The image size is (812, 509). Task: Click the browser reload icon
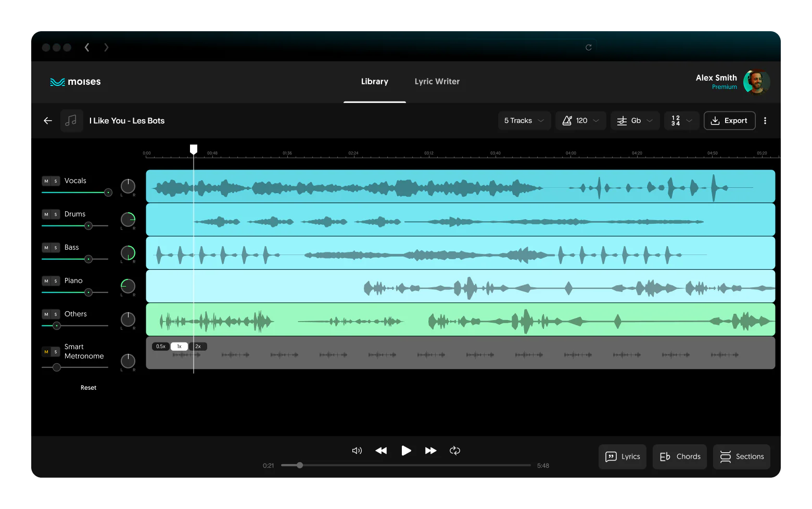click(x=589, y=47)
